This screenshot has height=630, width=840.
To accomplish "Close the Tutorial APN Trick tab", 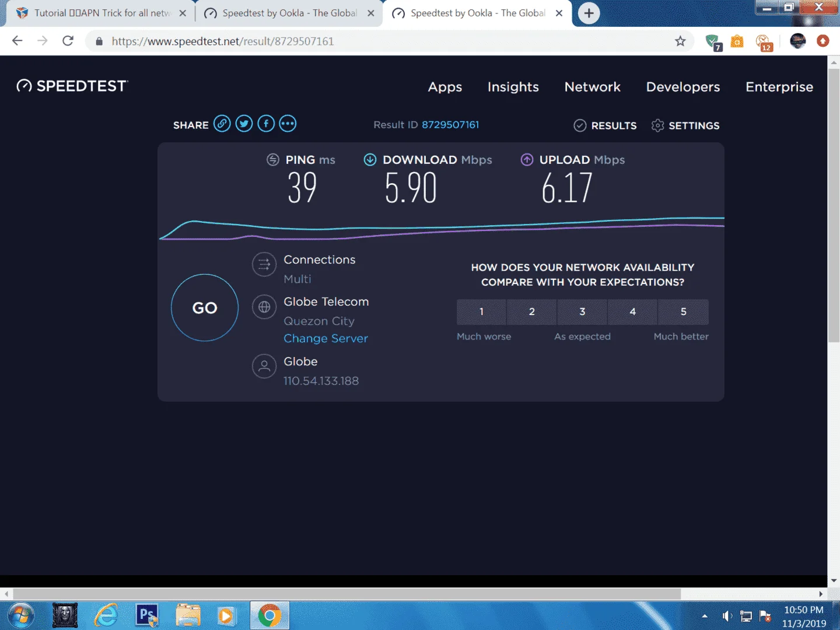I will pos(183,13).
